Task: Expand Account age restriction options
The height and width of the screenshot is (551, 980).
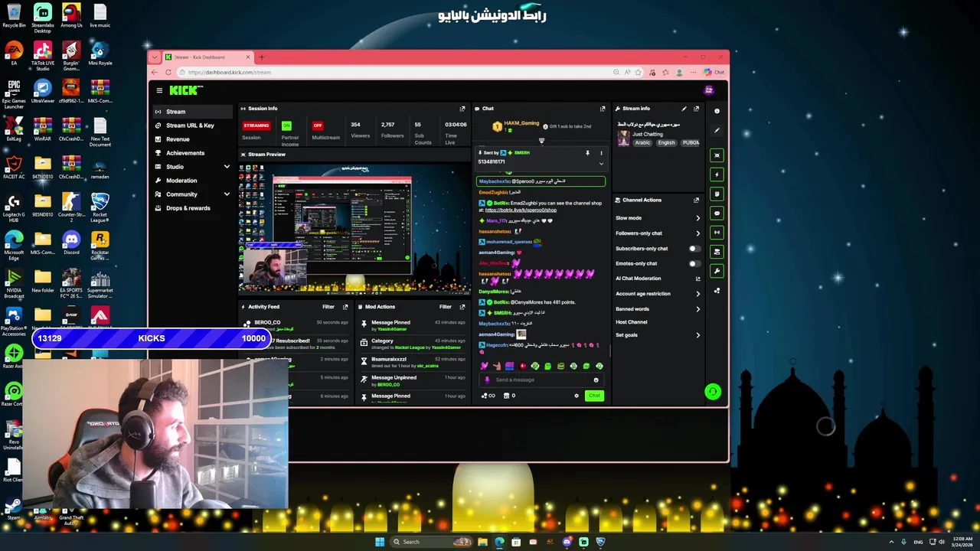Action: [697, 294]
